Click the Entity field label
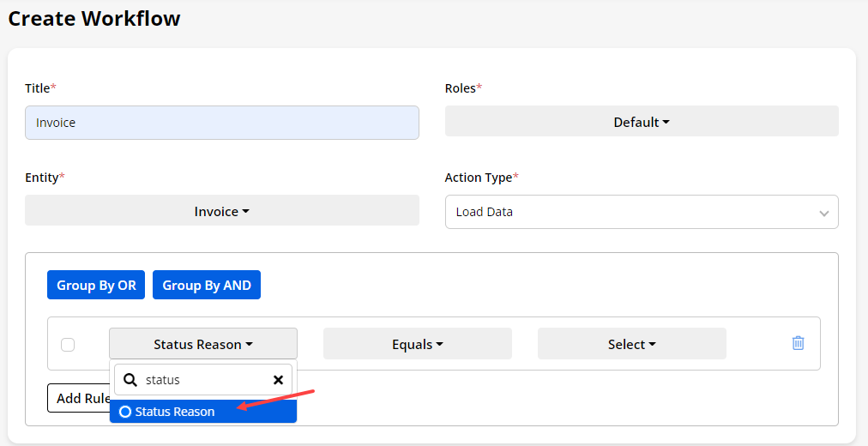 pyautogui.click(x=44, y=178)
